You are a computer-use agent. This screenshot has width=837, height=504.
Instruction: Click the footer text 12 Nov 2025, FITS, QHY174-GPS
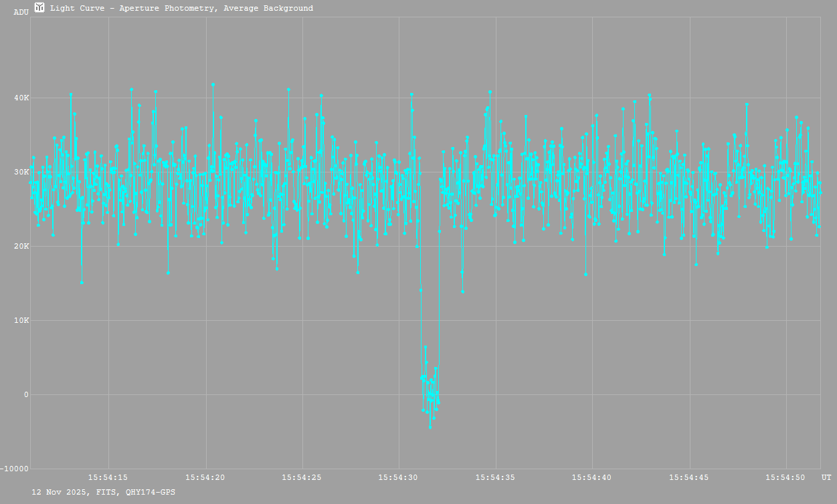tap(104, 492)
